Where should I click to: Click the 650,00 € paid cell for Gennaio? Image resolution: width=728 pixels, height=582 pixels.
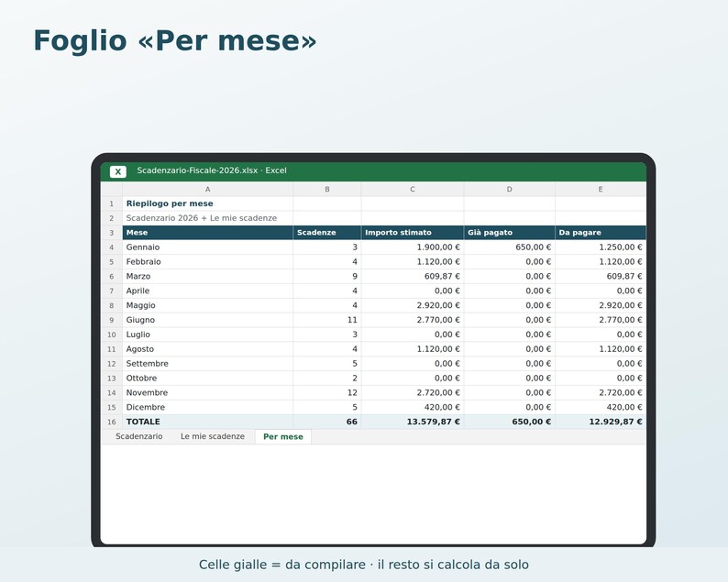tap(509, 247)
